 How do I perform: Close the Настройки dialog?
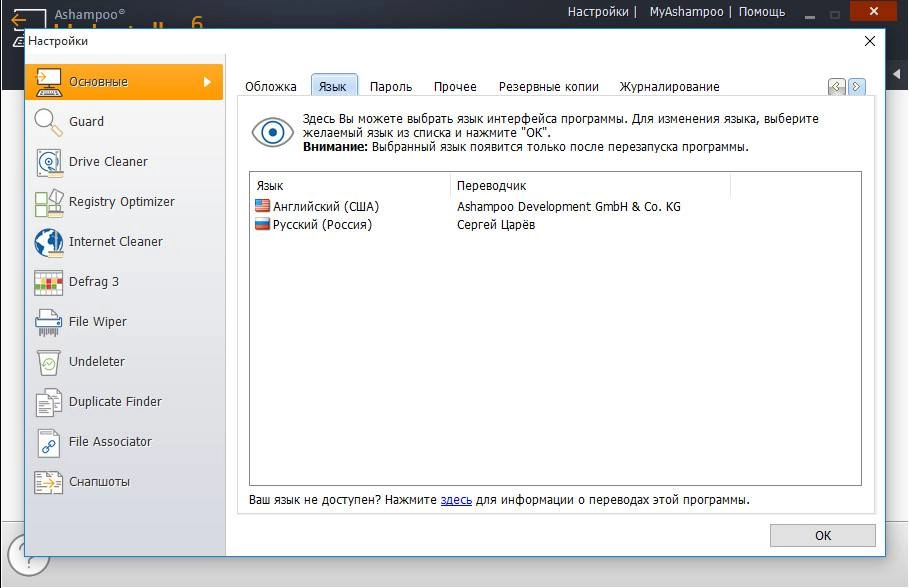(x=870, y=41)
